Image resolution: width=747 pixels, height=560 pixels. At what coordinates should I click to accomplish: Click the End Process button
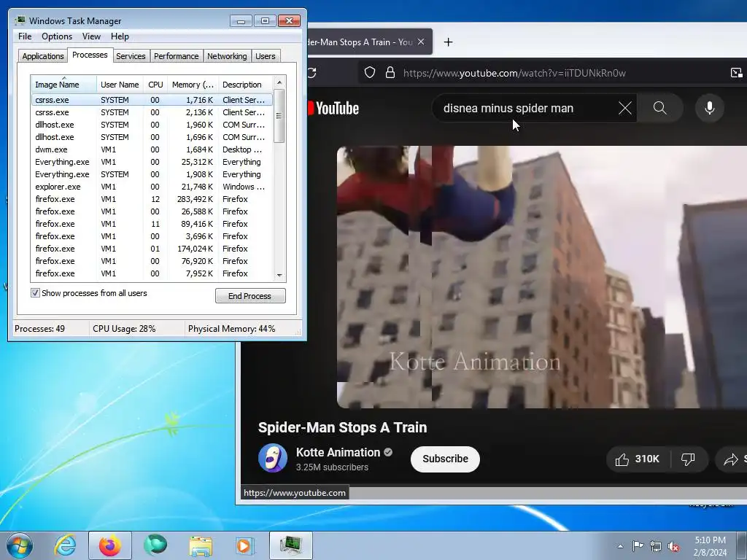pyautogui.click(x=250, y=296)
